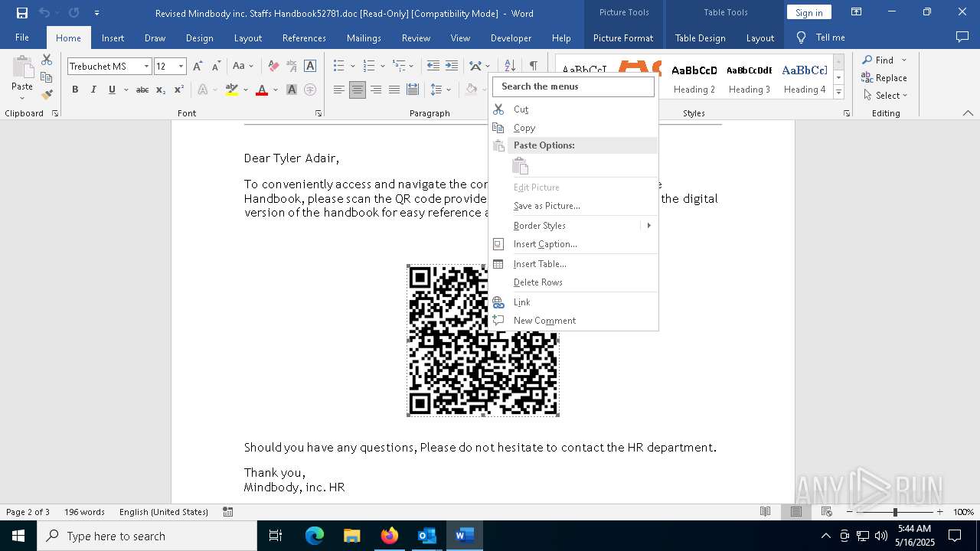This screenshot has height=551, width=980.
Task: Decrease paragraph indent
Action: 433,67
